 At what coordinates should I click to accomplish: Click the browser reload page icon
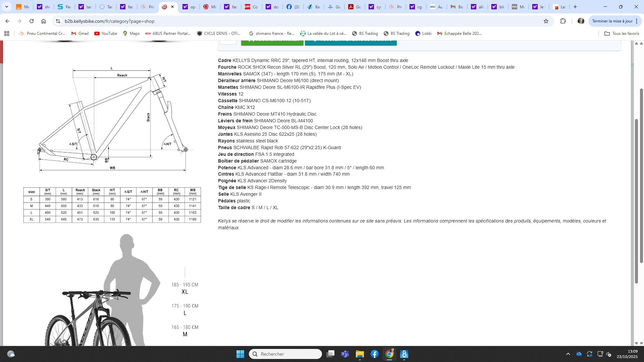click(32, 21)
